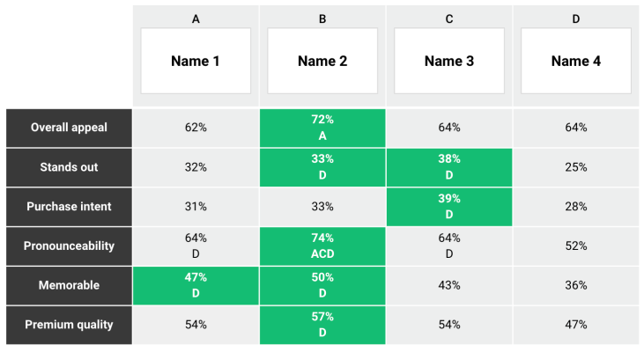Click the Name 1 card
This screenshot has height=352, width=644.
coord(196,61)
